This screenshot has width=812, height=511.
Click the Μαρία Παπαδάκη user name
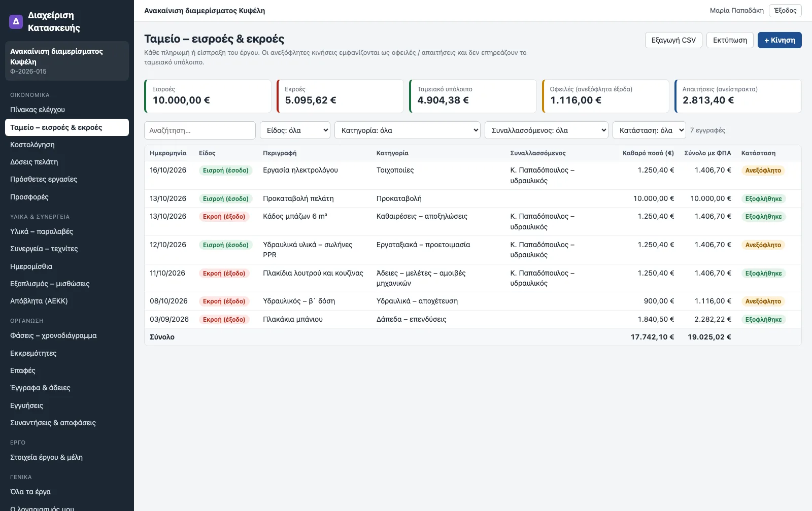tap(736, 11)
